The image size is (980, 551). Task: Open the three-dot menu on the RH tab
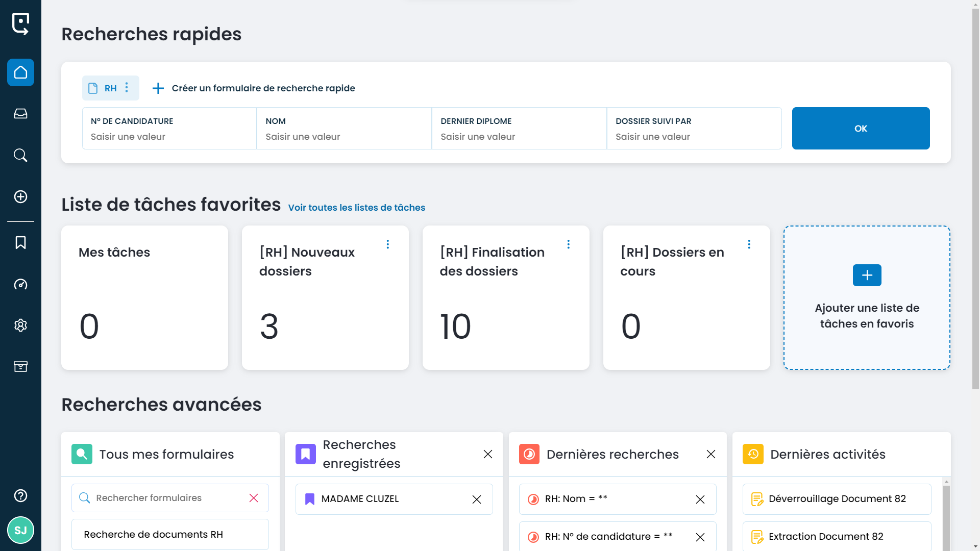(x=127, y=88)
